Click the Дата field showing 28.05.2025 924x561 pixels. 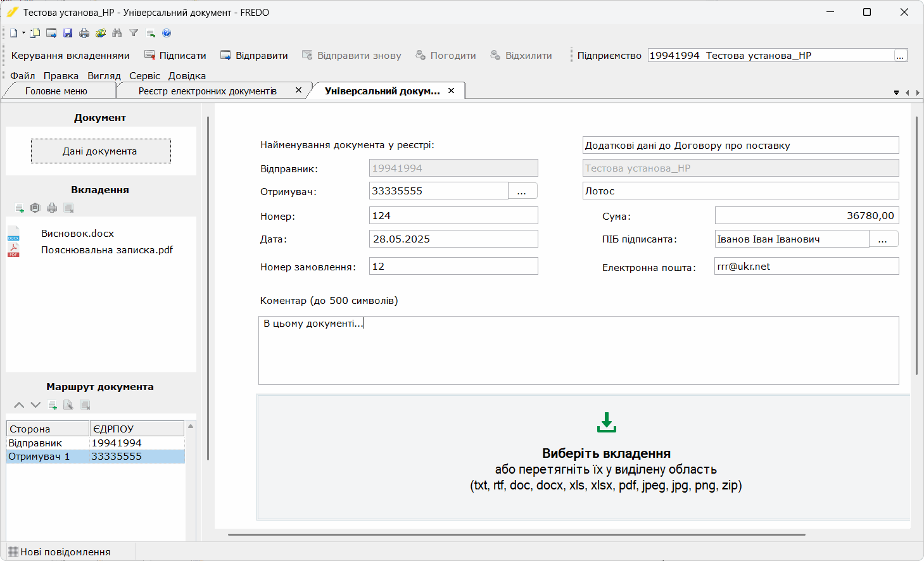pos(453,239)
